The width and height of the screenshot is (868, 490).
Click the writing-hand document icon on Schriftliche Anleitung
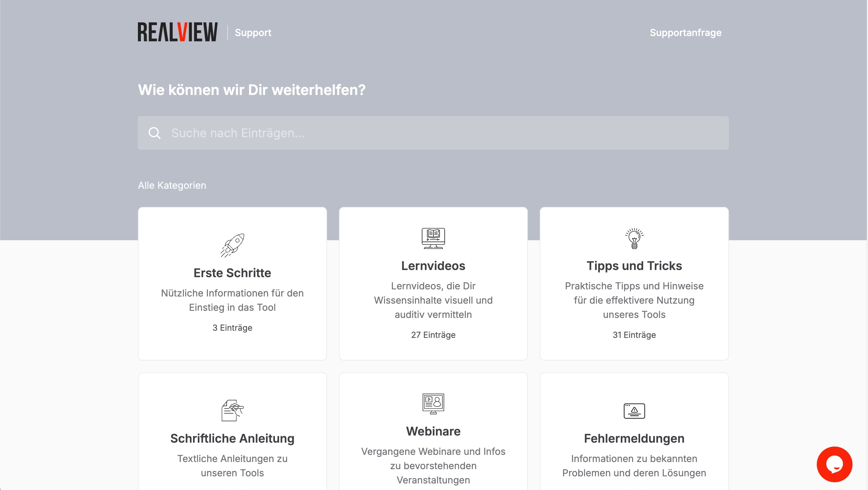coord(232,410)
